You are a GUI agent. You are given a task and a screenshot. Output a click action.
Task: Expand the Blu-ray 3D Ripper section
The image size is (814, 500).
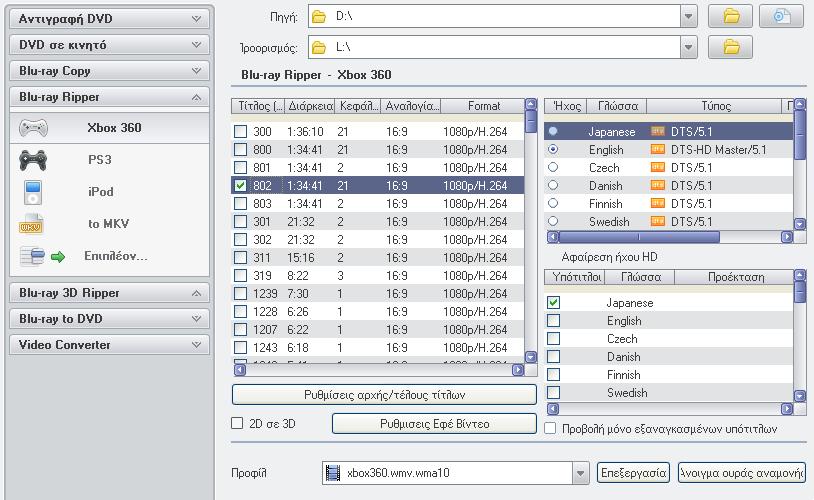coord(110,293)
